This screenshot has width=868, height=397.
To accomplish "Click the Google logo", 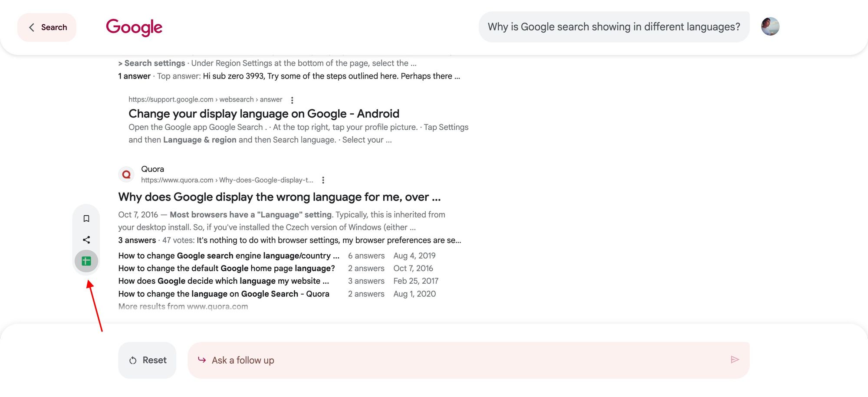I will pyautogui.click(x=134, y=27).
